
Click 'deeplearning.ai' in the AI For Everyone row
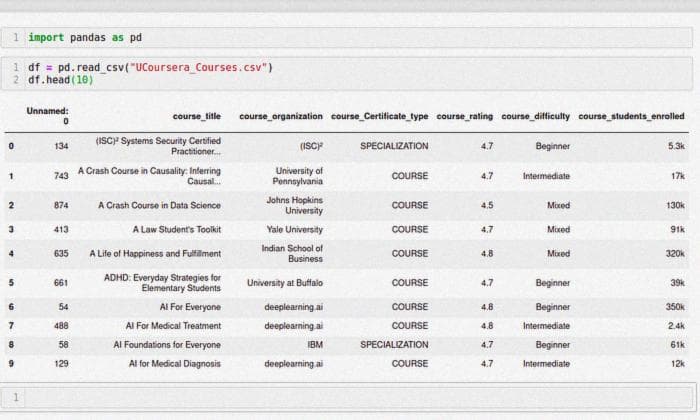293,307
